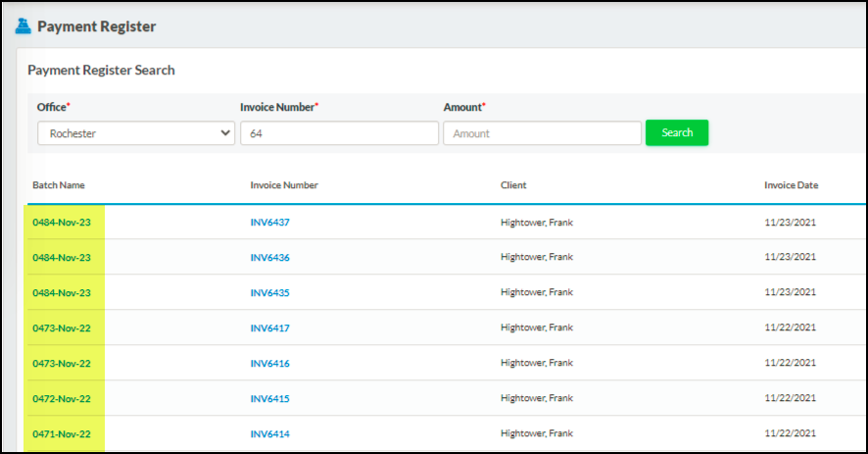Open batch 0472-Nov-22
Image resolution: width=868 pixels, height=454 pixels.
[x=62, y=399]
